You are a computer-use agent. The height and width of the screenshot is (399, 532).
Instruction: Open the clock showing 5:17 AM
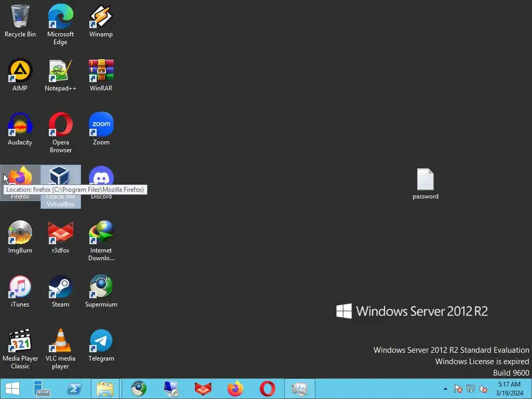coord(509,389)
